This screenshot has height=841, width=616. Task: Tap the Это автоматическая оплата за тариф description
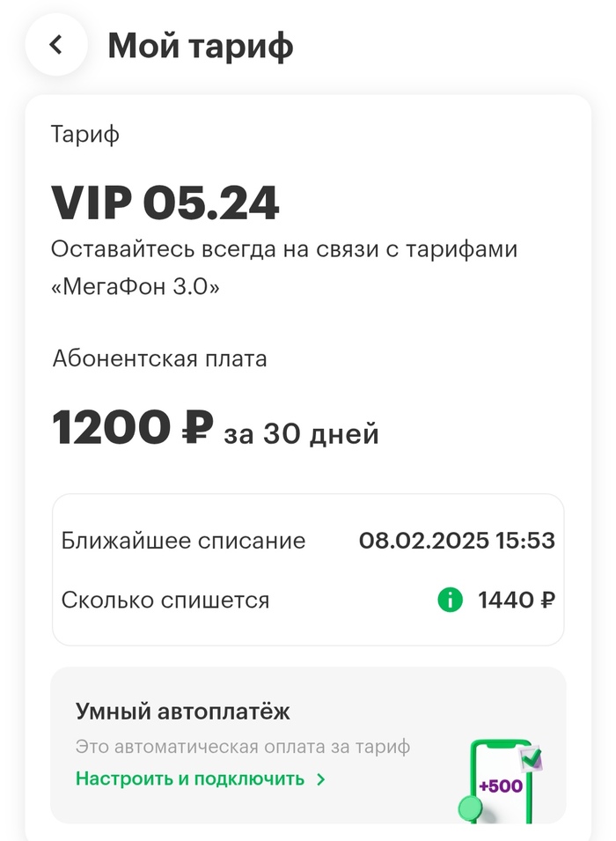pyautogui.click(x=243, y=748)
